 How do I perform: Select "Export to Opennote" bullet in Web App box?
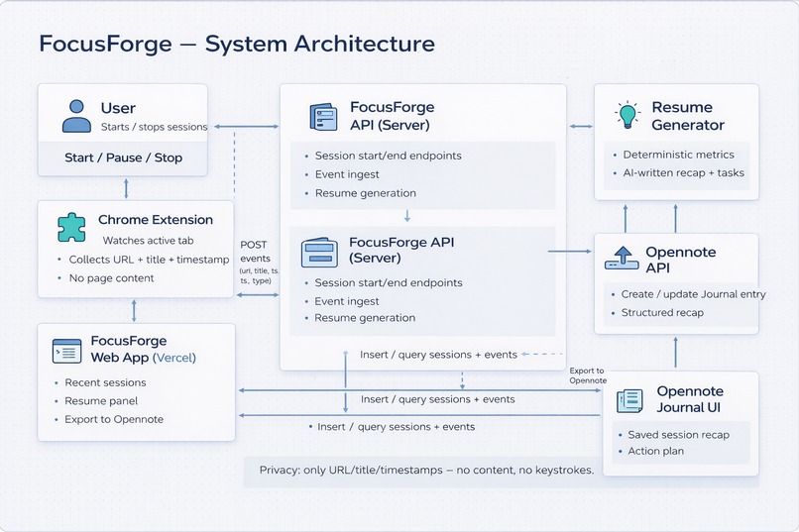(x=114, y=419)
